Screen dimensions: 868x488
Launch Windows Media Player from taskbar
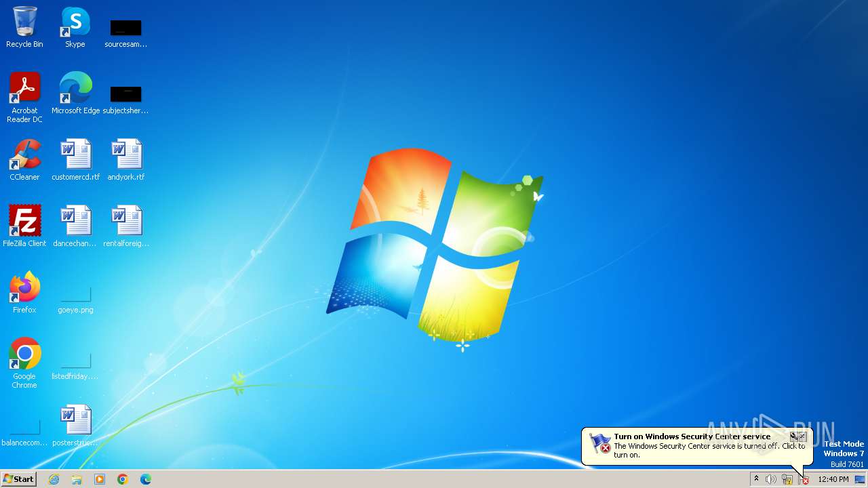click(100, 479)
